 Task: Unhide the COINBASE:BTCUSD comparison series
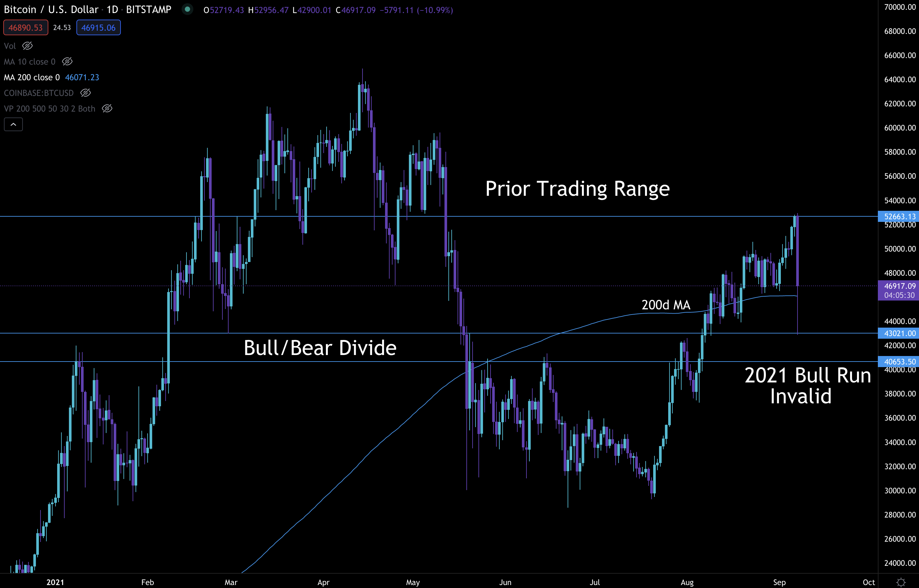86,93
